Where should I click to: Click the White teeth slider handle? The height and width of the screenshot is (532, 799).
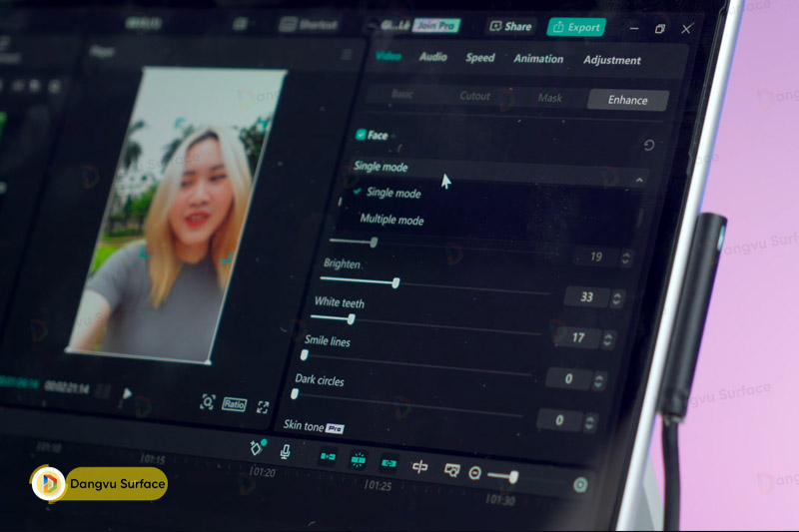coord(351,319)
